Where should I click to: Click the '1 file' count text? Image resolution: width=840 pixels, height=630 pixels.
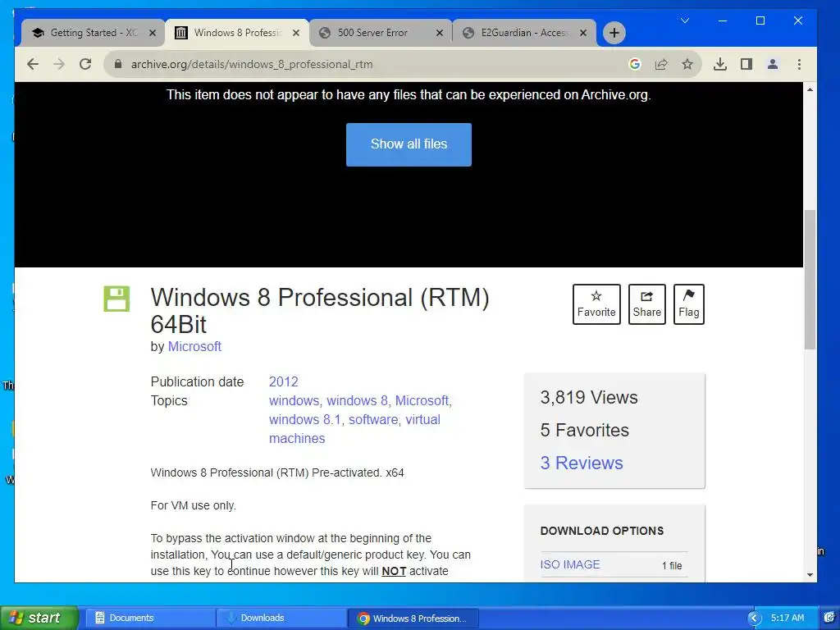[x=672, y=566]
